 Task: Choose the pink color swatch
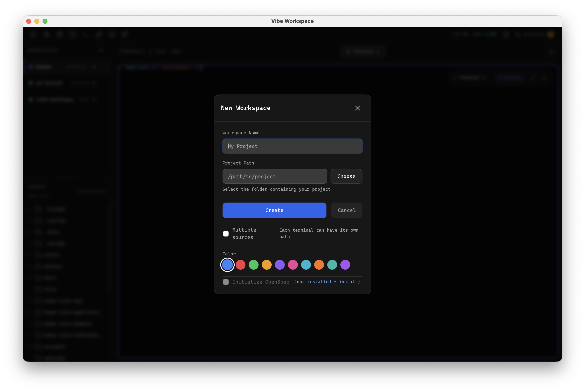click(293, 265)
